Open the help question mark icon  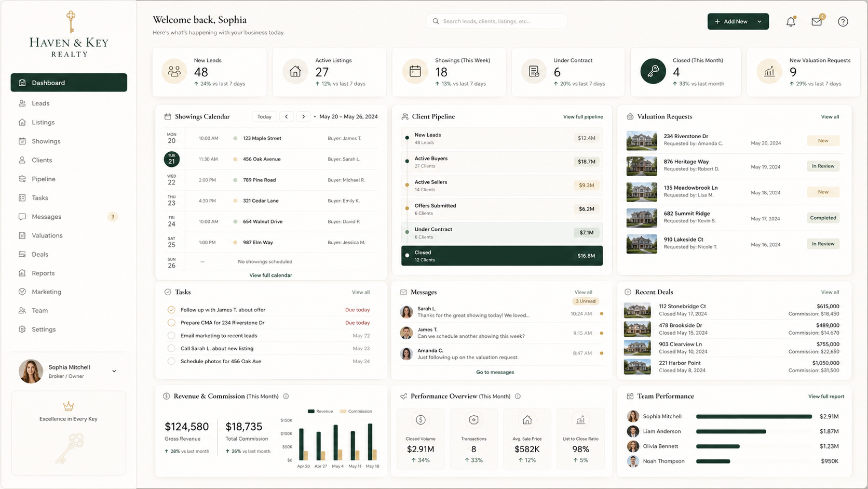(843, 21)
